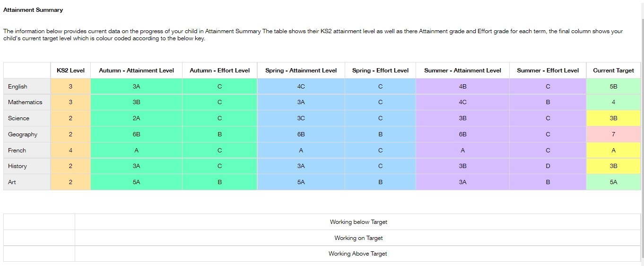This screenshot has width=644, height=266.
Task: Select the green English 5B target cell
Action: click(613, 87)
